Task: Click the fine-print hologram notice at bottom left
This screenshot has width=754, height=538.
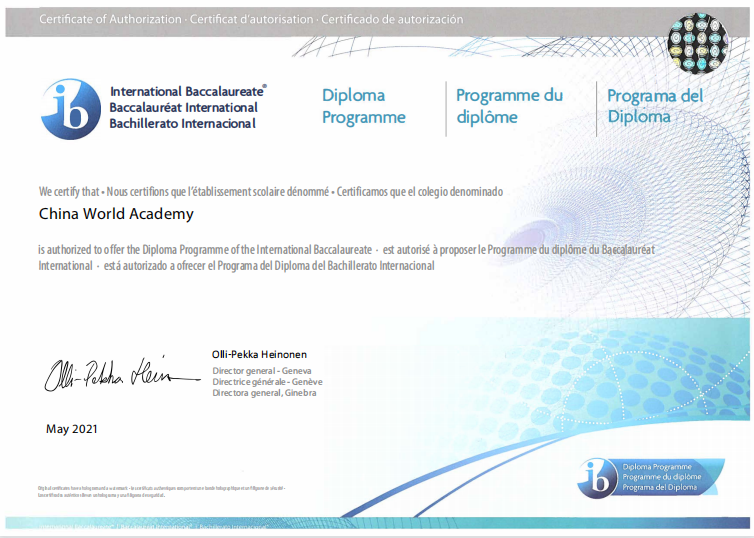Action: pos(162,491)
